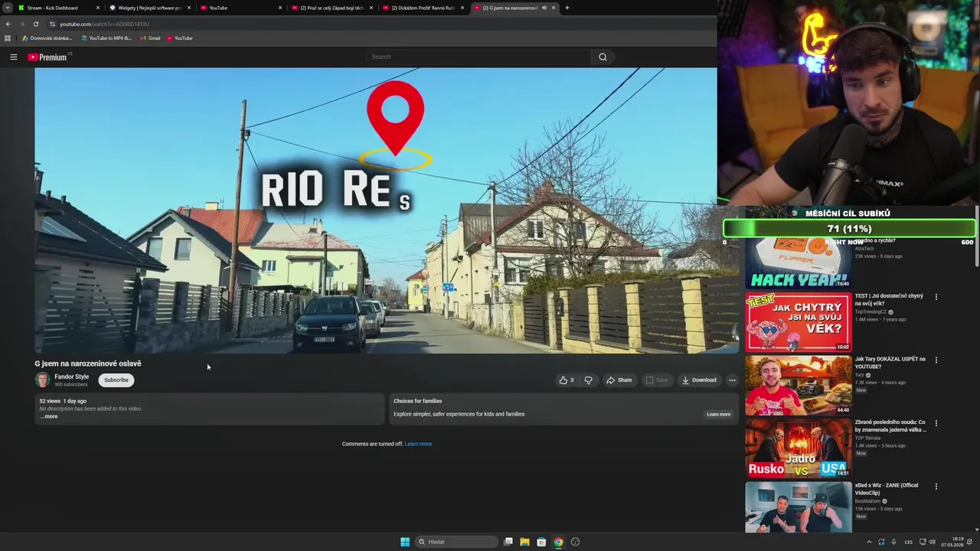Viewport: 980px width, 551px height.
Task: Open the Jak chytrý jsi thumbnail
Action: [x=798, y=321]
